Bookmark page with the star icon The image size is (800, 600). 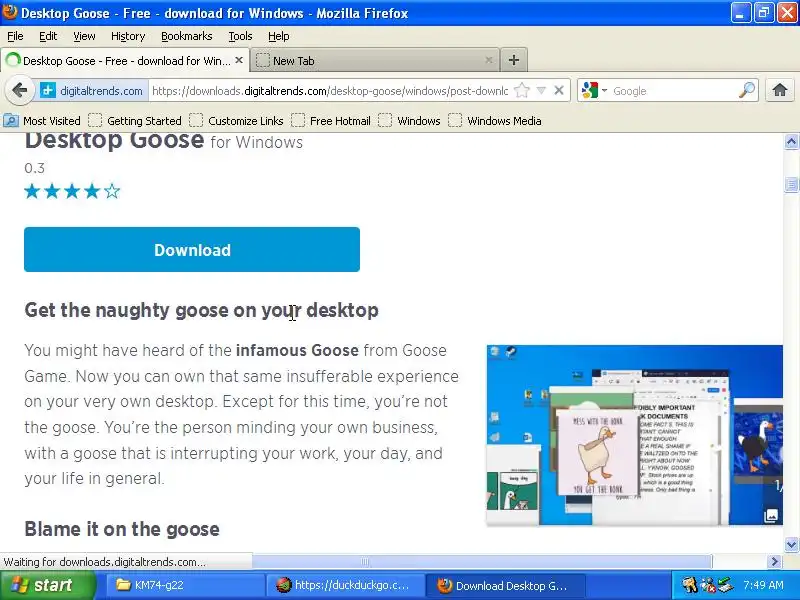(x=521, y=91)
